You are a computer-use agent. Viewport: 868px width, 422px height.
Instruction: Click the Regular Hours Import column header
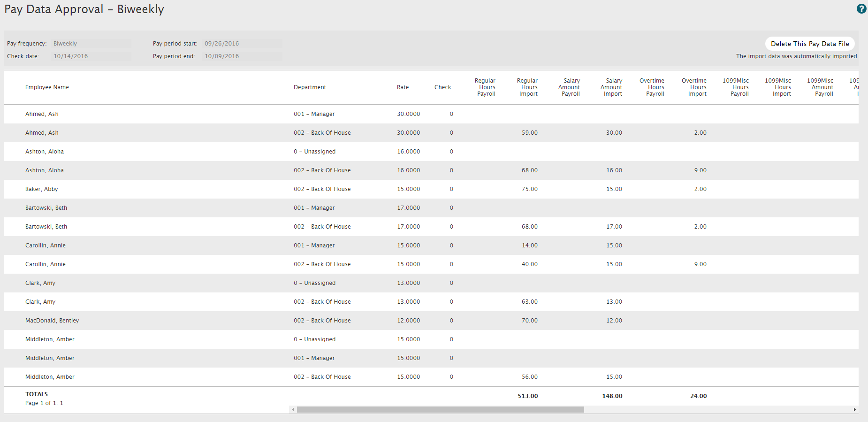(528, 87)
